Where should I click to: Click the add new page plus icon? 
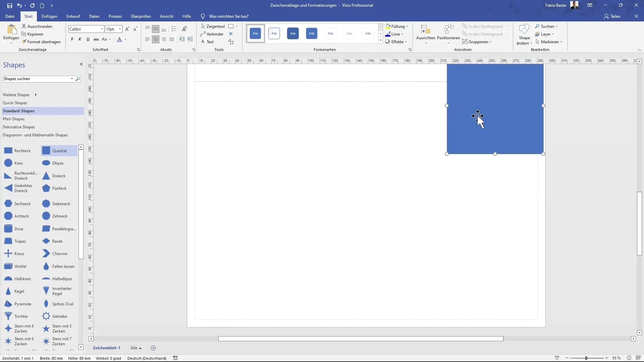(x=153, y=348)
